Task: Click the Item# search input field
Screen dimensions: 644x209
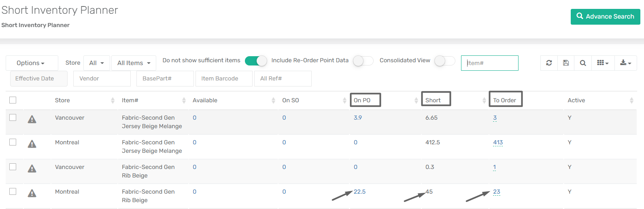Action: (490, 63)
